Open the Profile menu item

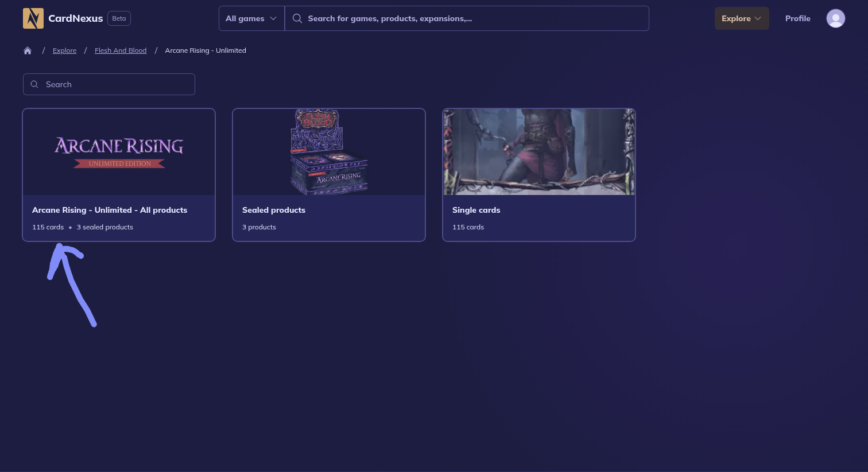797,18
